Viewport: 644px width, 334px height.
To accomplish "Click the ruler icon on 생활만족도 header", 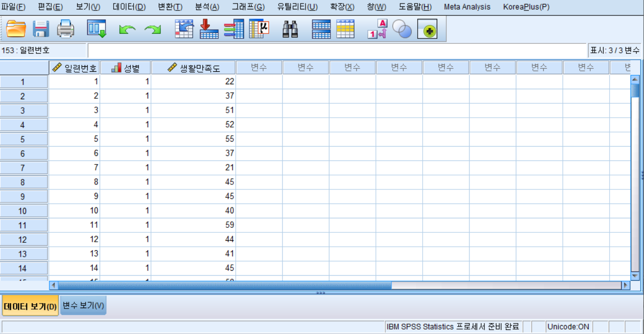I will click(x=172, y=67).
